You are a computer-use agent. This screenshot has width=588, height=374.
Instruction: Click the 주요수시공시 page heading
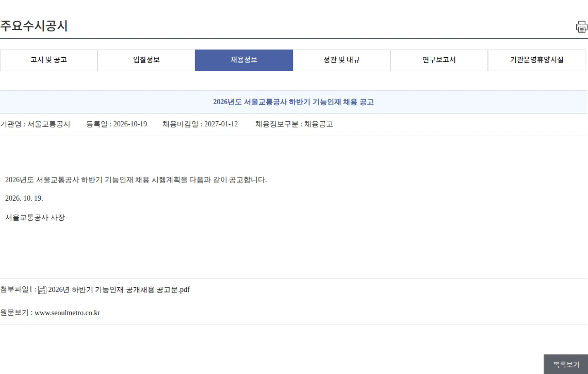point(34,26)
